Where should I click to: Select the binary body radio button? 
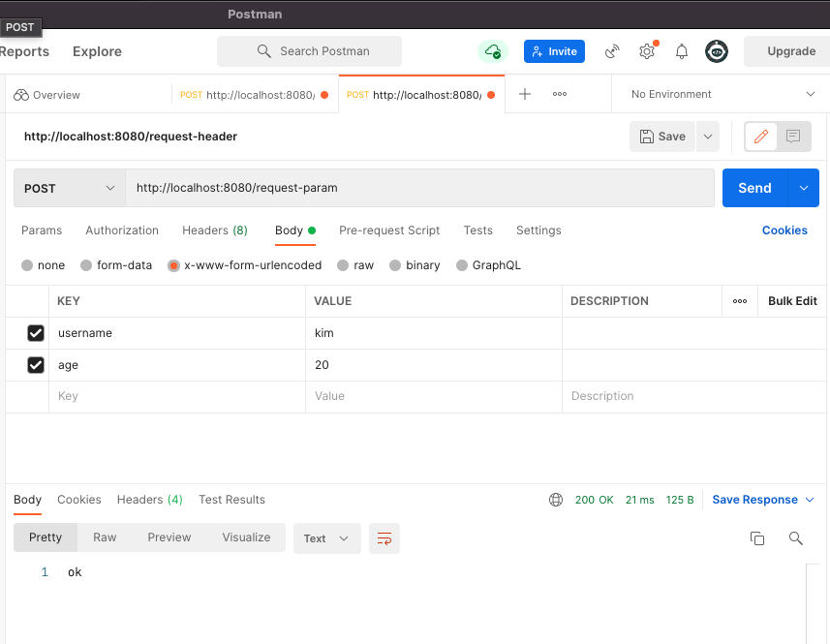point(395,265)
